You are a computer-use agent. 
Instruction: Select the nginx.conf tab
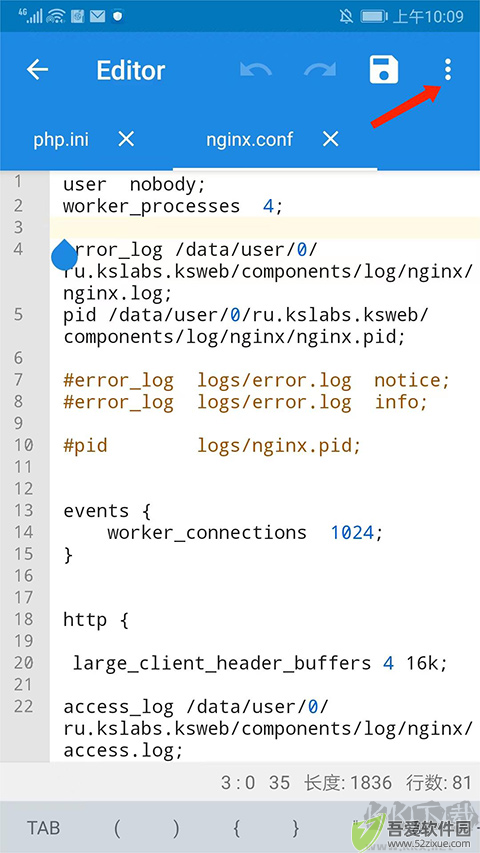(x=249, y=140)
